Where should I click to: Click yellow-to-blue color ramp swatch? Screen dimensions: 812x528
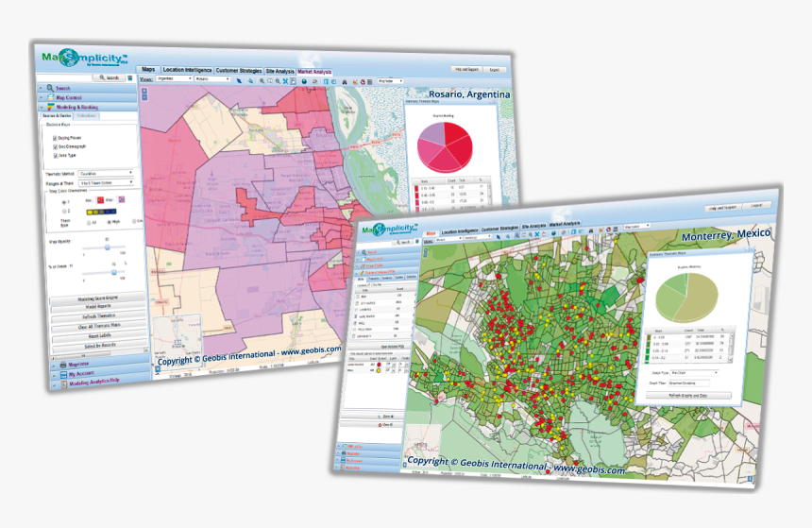tap(101, 212)
